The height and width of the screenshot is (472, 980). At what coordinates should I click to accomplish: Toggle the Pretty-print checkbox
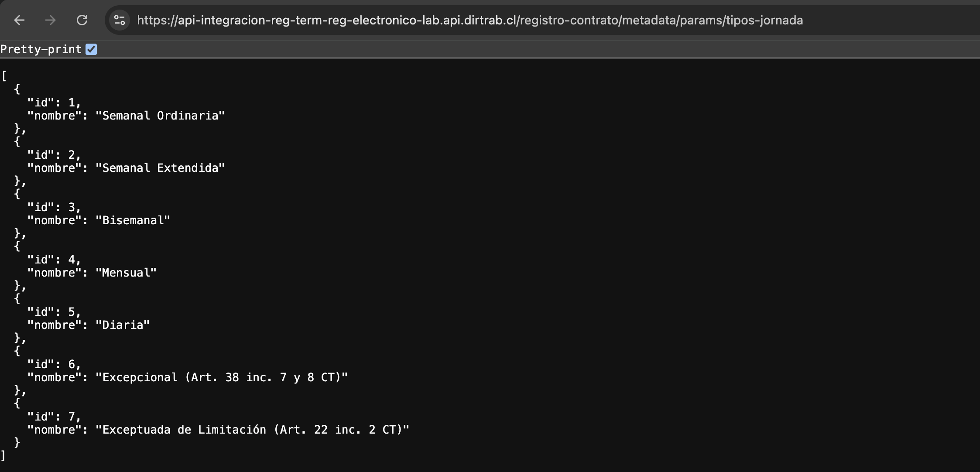click(91, 49)
